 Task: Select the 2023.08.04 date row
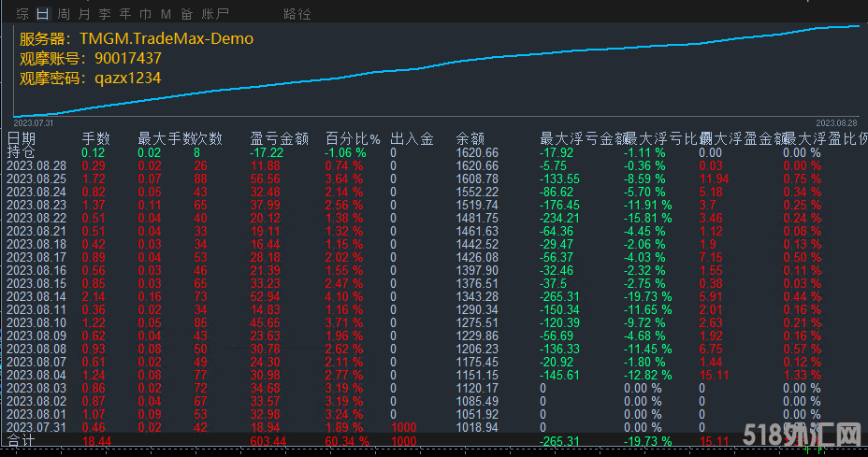click(x=36, y=376)
